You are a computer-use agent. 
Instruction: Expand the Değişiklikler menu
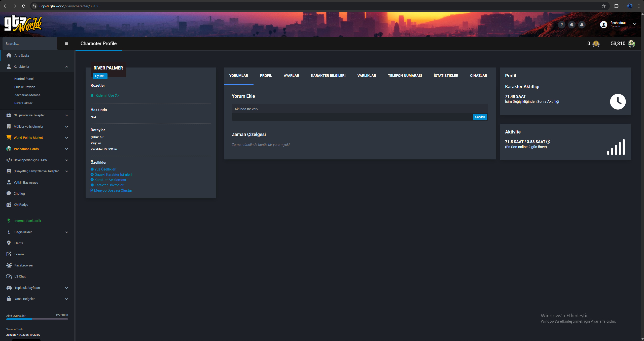(x=66, y=232)
